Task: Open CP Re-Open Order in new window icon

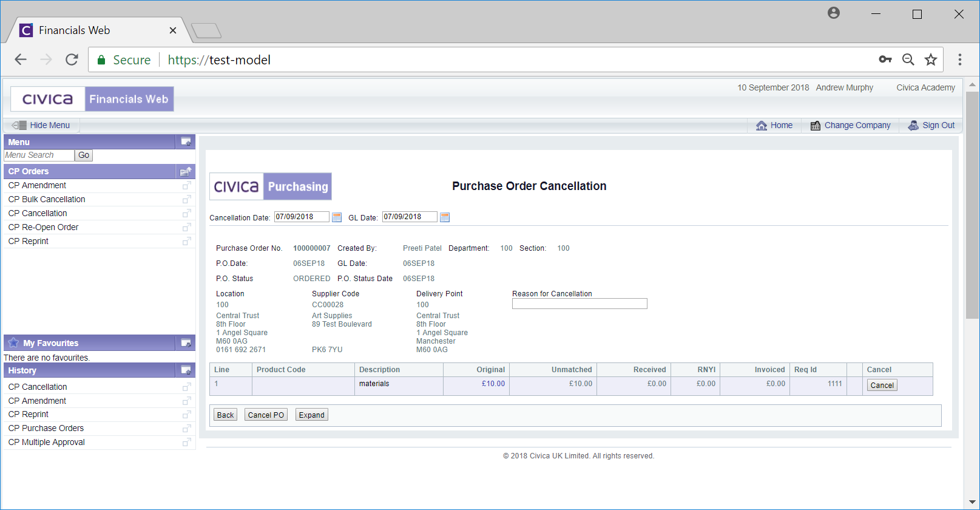Action: pyautogui.click(x=187, y=227)
